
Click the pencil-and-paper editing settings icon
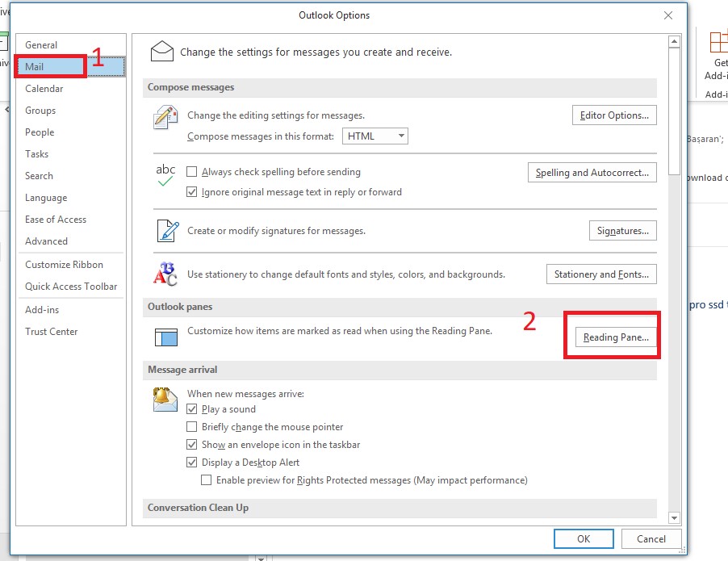click(165, 117)
